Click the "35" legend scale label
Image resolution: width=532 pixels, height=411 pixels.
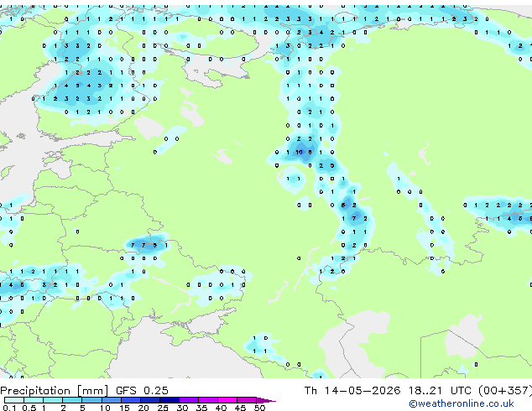[201, 408]
